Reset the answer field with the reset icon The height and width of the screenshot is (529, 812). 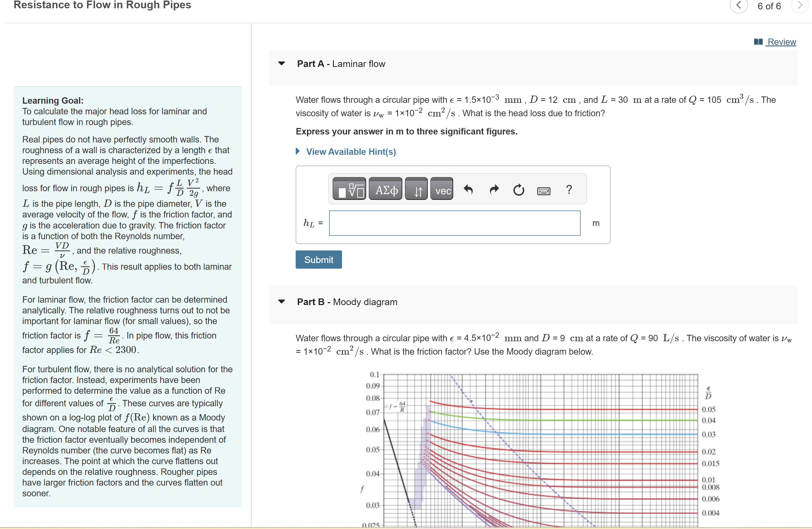pos(518,190)
